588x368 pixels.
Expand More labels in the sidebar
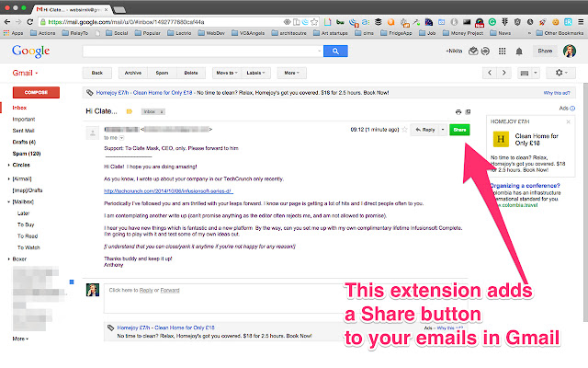pos(20,339)
